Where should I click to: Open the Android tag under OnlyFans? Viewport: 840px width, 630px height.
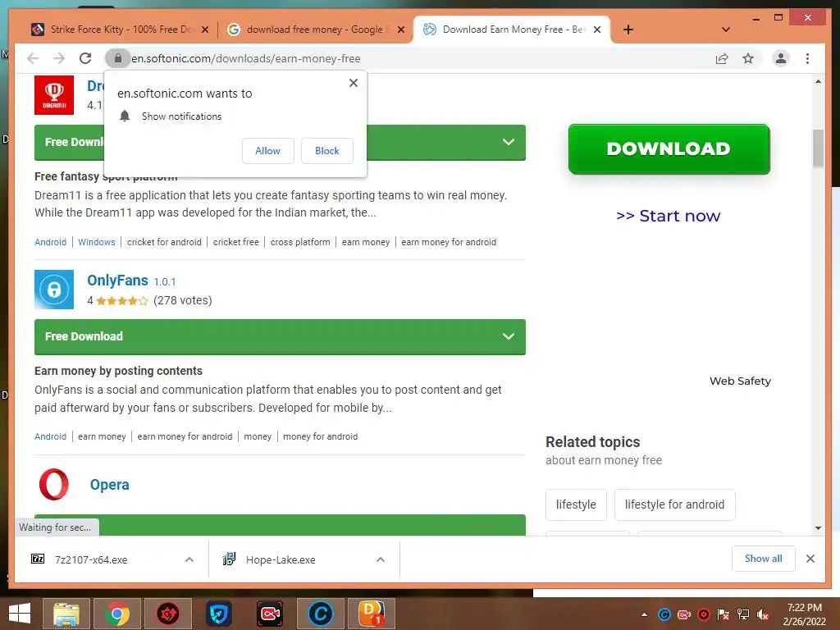(50, 436)
